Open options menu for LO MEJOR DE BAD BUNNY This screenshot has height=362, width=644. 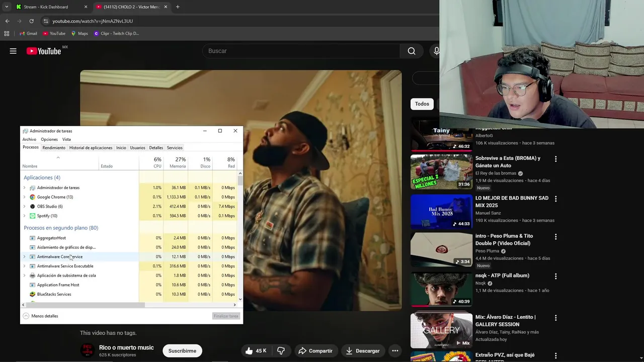pos(556,199)
